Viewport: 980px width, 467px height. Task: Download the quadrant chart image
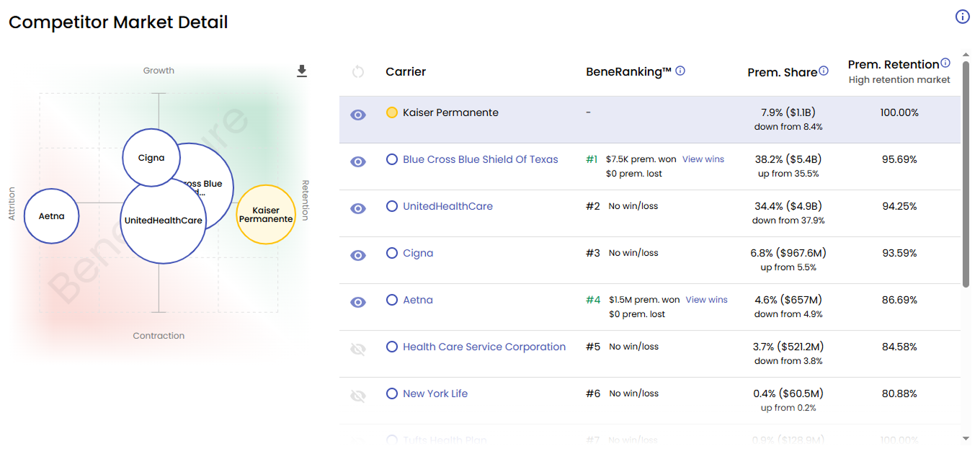[302, 71]
